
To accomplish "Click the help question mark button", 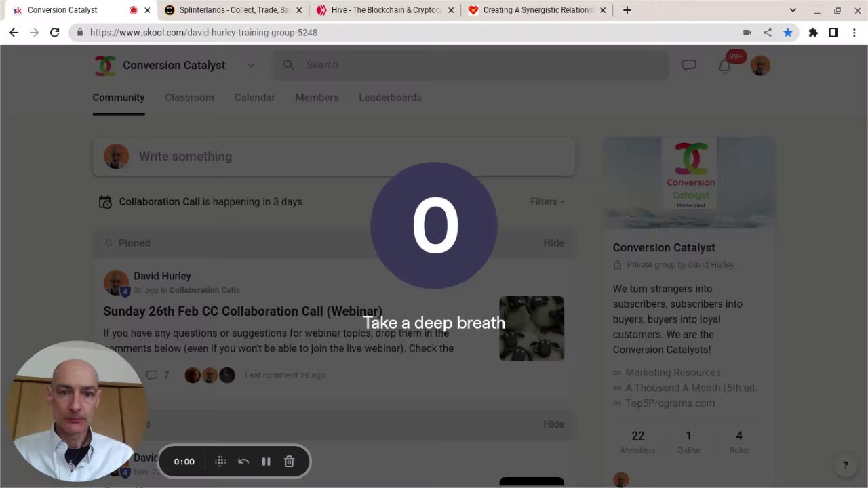I will pos(845,465).
